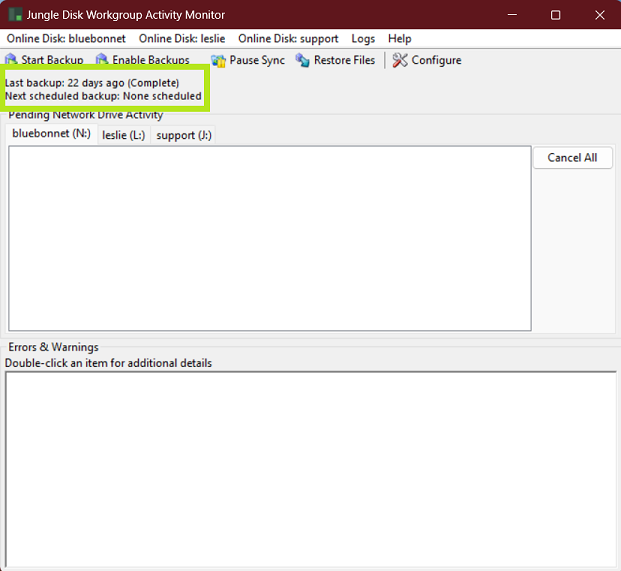Image resolution: width=621 pixels, height=571 pixels.
Task: Switch to the support (J:) tab
Action: [x=184, y=135]
